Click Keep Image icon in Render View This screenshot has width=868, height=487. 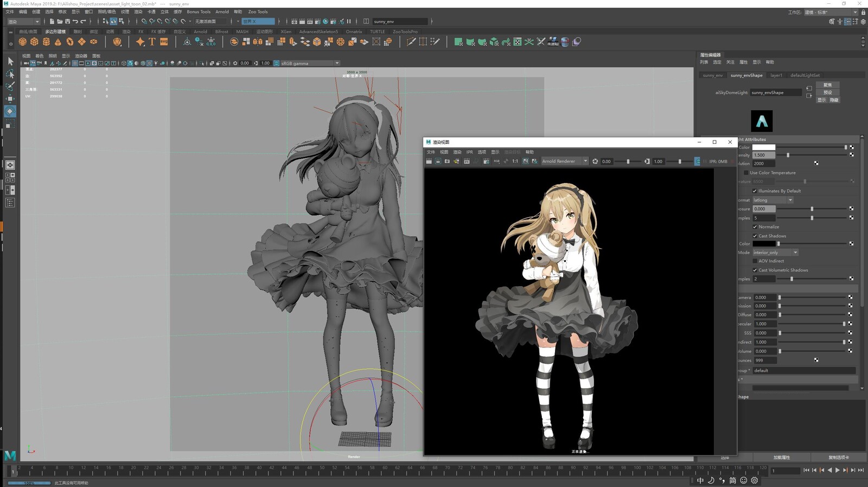coord(525,161)
